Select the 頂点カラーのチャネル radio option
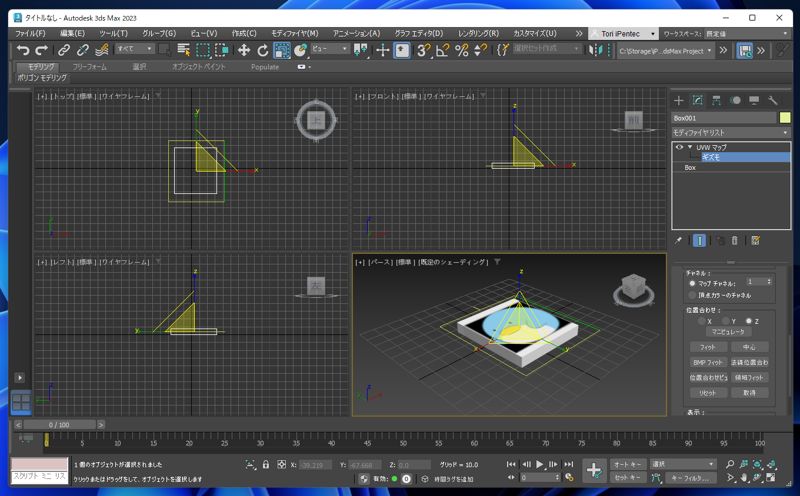This screenshot has width=800, height=496. click(692, 295)
